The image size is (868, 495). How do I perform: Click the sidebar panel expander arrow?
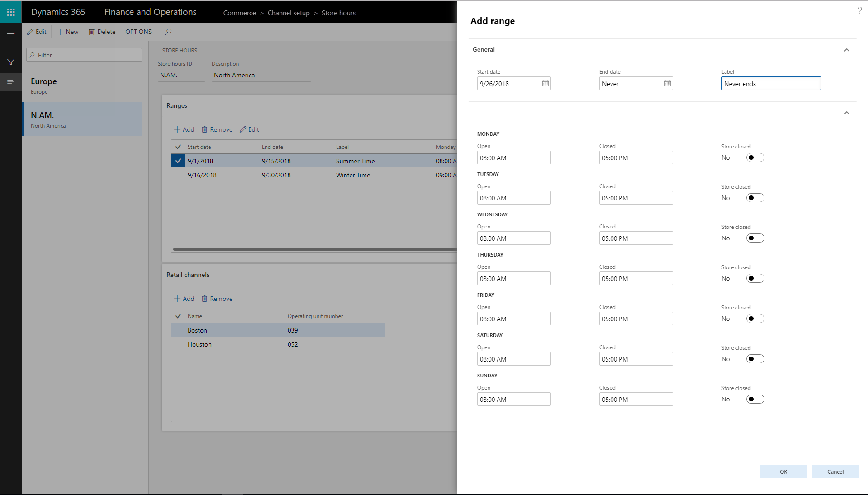10,82
